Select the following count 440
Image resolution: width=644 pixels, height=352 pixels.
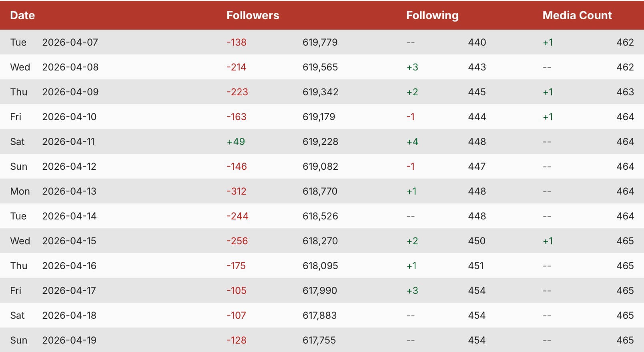point(477,42)
